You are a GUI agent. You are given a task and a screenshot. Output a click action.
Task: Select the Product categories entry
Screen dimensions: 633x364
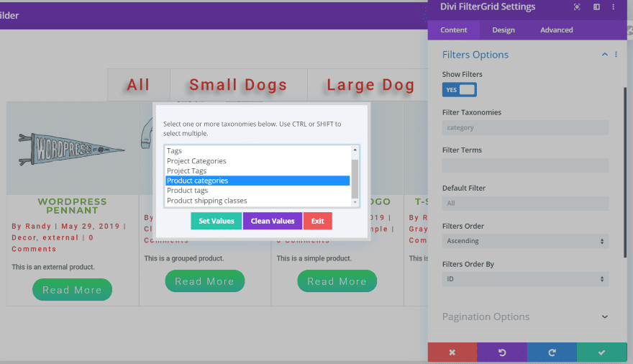point(258,181)
